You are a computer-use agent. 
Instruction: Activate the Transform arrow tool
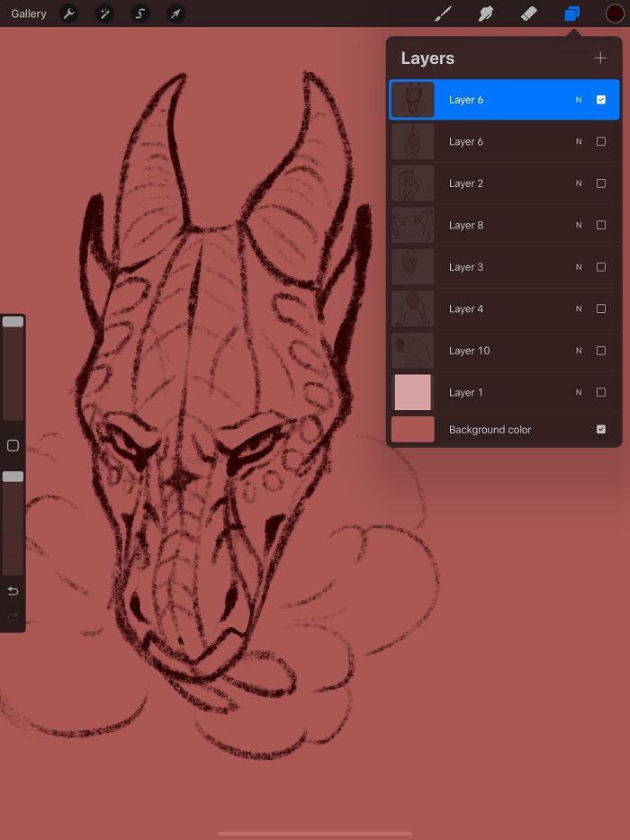coord(176,13)
